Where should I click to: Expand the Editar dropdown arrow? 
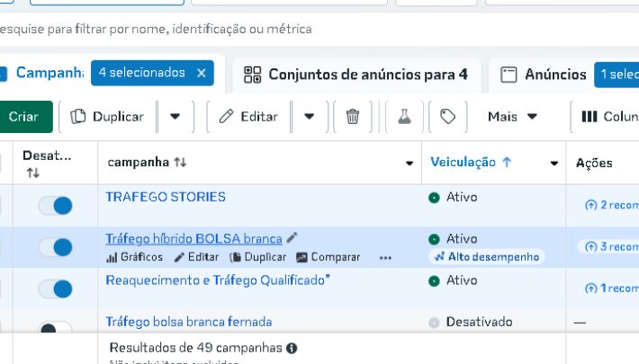pyautogui.click(x=310, y=116)
